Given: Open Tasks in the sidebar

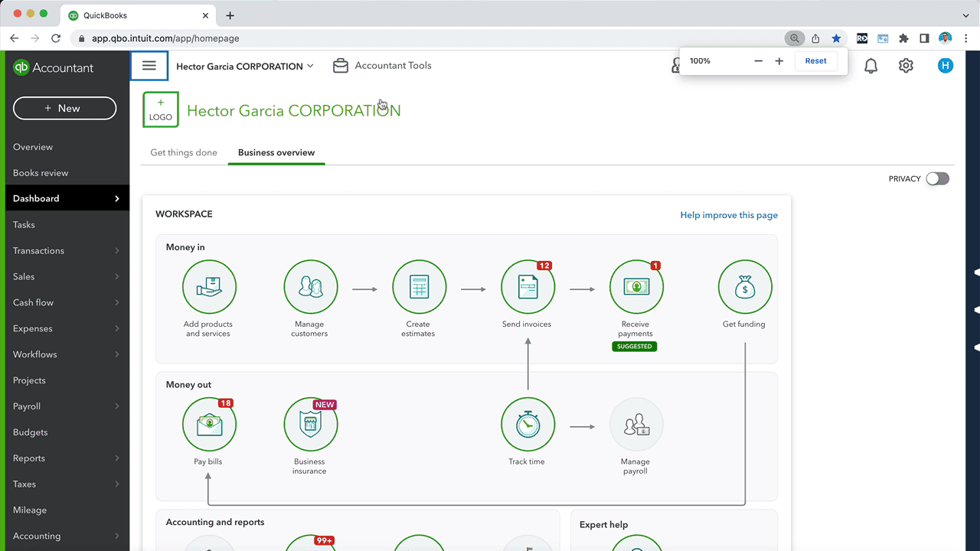Looking at the screenshot, I should [x=24, y=225].
